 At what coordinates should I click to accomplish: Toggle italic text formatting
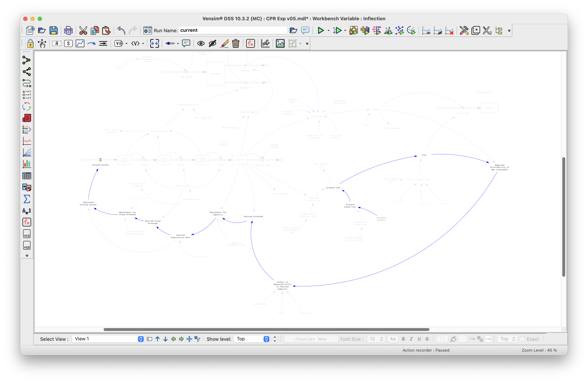(411, 339)
